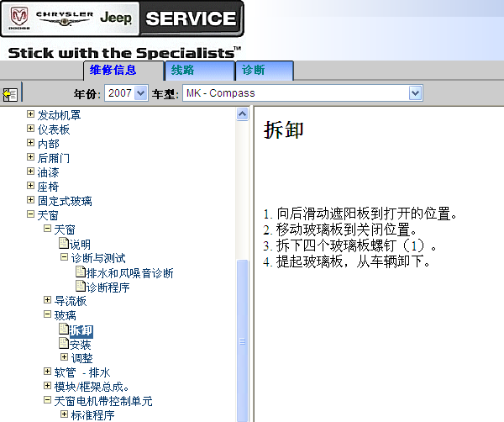Click the document icon beside 安装

coord(64,343)
